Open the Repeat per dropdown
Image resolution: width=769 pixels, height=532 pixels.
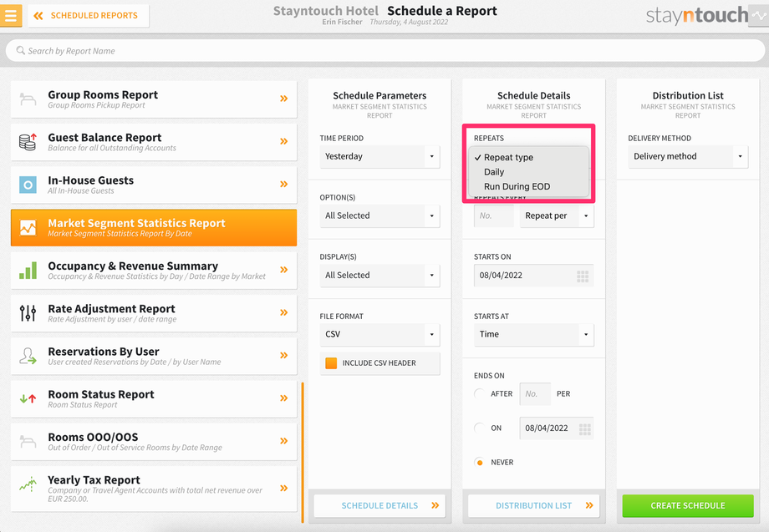(557, 216)
